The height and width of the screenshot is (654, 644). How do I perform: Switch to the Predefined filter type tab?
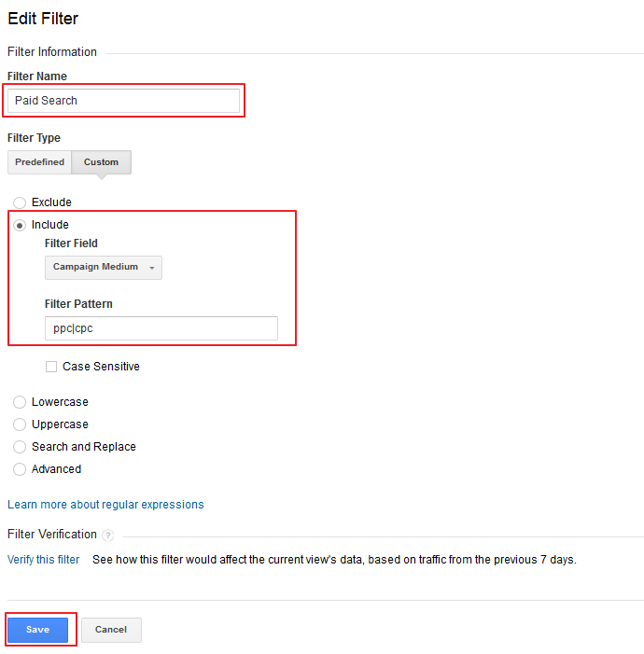pos(39,162)
